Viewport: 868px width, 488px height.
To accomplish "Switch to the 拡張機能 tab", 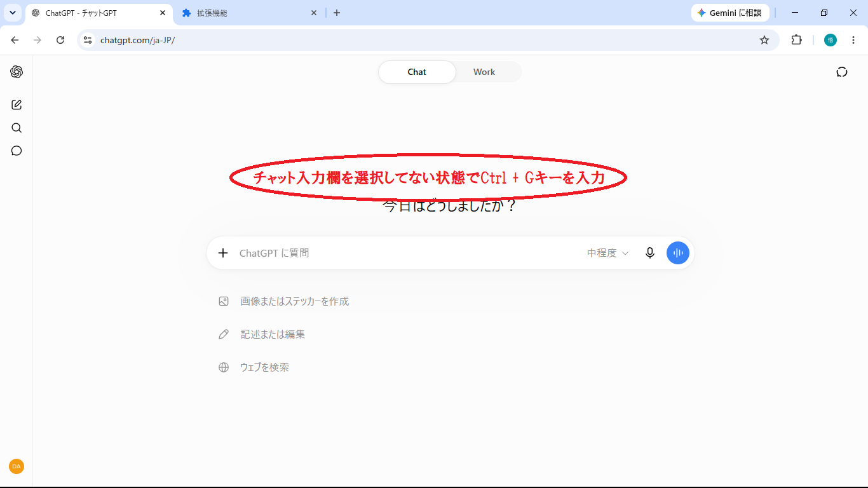I will pos(249,13).
